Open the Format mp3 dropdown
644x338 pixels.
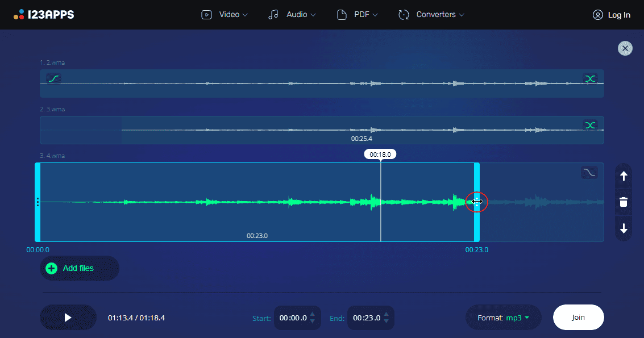tap(503, 318)
